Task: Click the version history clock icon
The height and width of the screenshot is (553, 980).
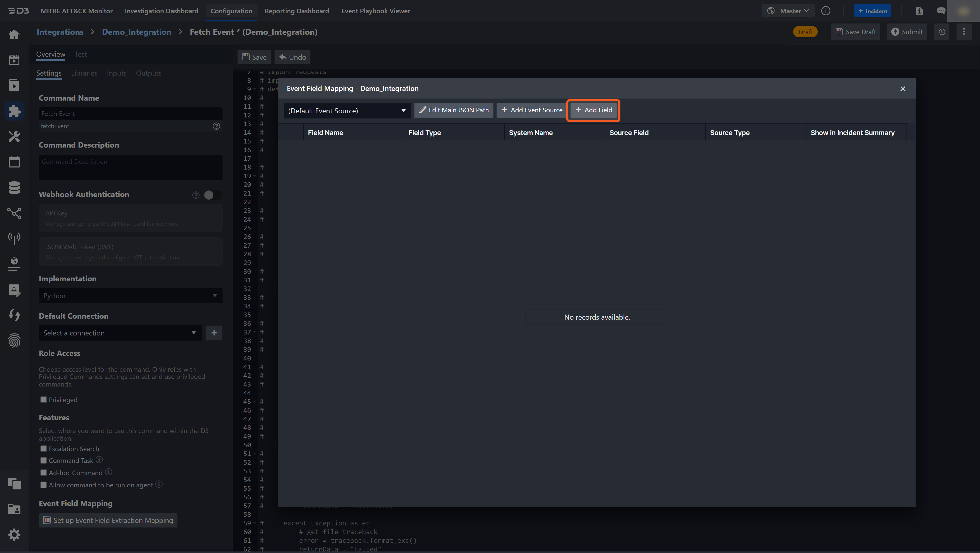Action: [x=941, y=32]
